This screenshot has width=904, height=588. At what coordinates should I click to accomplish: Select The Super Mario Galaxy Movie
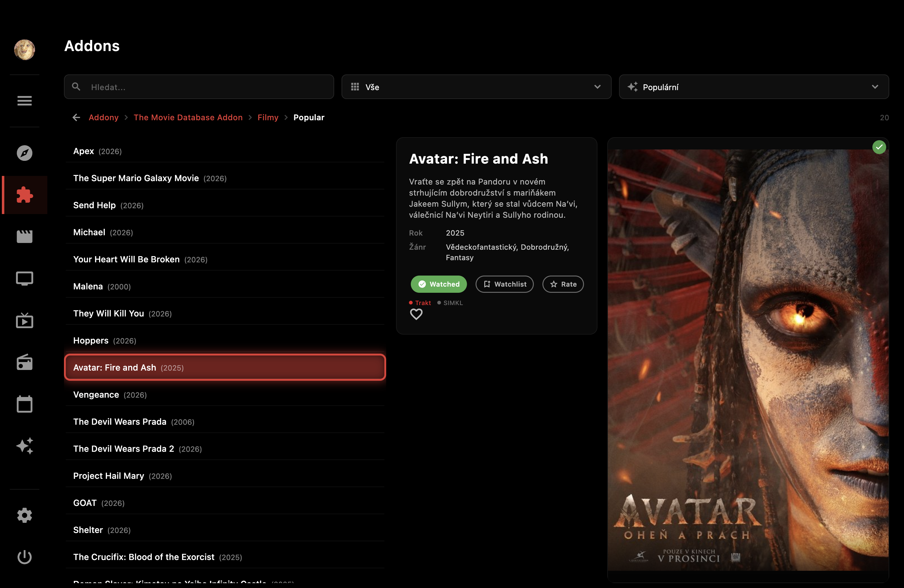pyautogui.click(x=225, y=178)
